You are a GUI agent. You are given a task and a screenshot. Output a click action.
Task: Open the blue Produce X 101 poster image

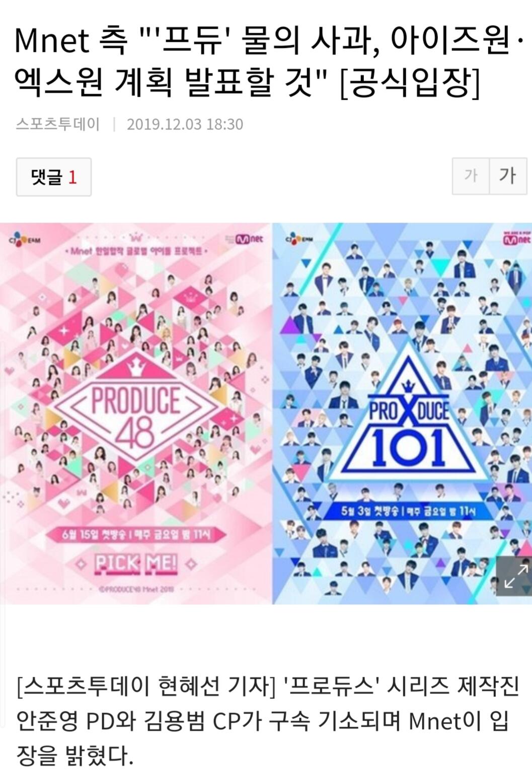pos(402,413)
